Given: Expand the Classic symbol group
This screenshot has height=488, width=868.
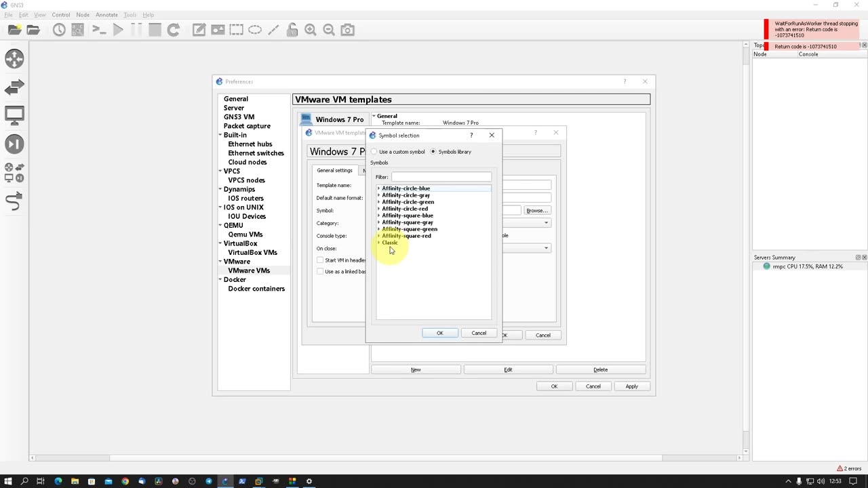Looking at the screenshot, I should pyautogui.click(x=379, y=243).
